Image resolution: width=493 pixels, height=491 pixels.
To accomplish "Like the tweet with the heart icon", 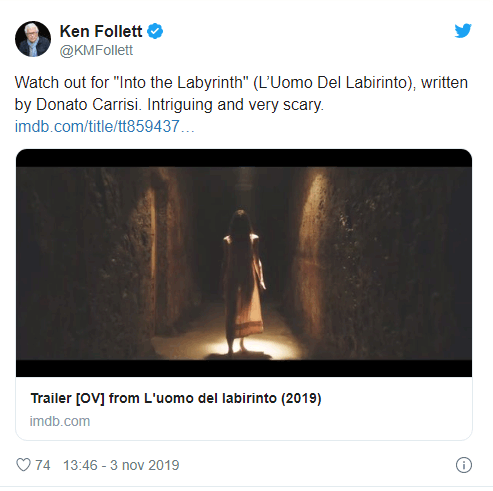I will pos(23,465).
